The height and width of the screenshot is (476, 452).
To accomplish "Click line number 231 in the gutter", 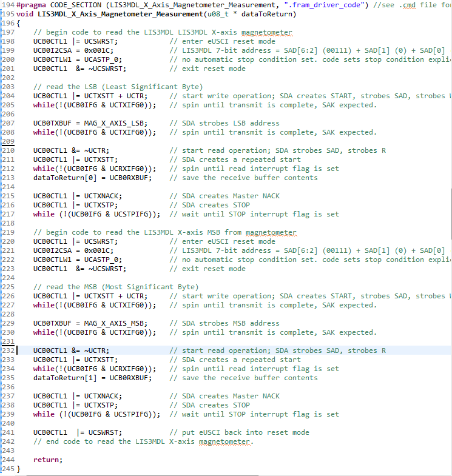I will [8, 342].
